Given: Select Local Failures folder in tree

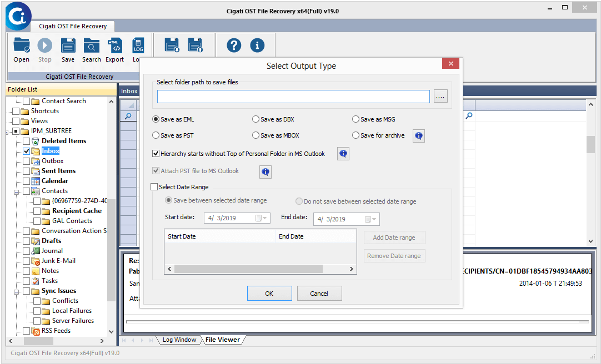Looking at the screenshot, I should [x=72, y=311].
